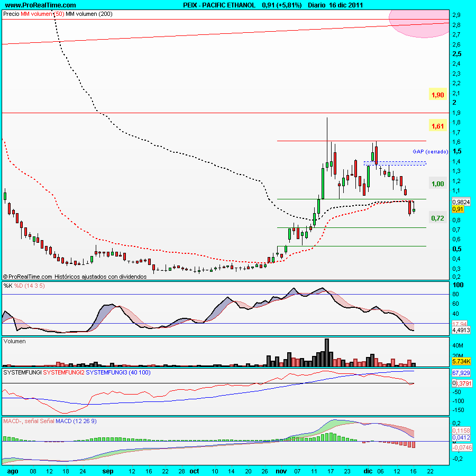Select the blue dashed GAP rectangle
This screenshot has height=476, width=476.
[395, 163]
